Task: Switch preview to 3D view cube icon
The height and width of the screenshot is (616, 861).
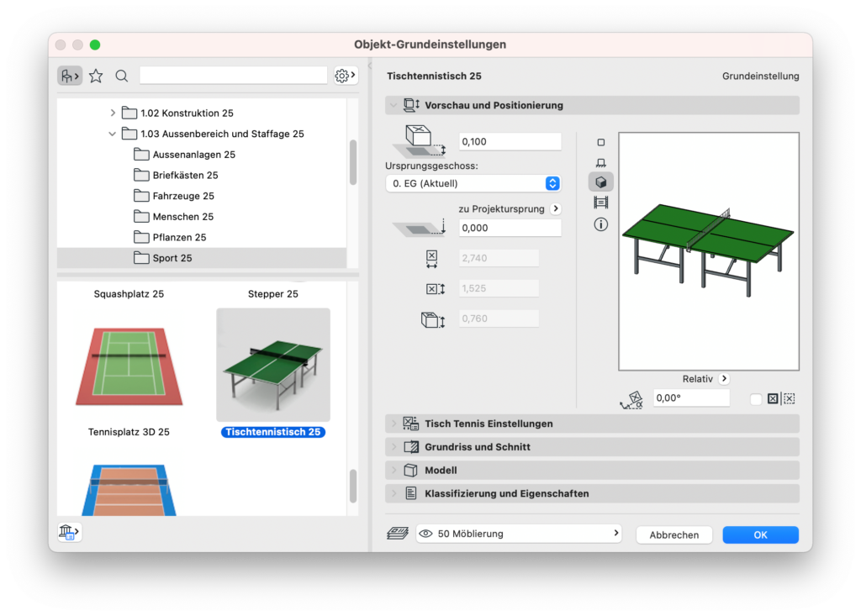Action: tap(600, 182)
